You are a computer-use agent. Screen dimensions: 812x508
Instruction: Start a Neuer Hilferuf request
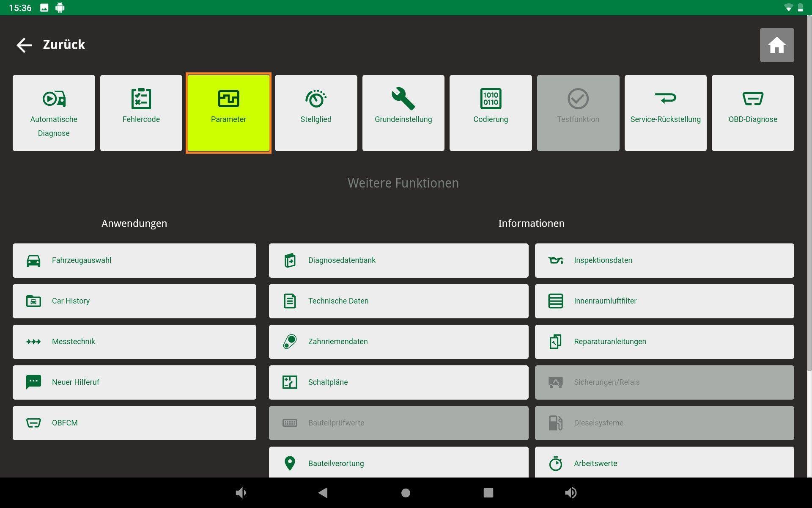click(134, 382)
